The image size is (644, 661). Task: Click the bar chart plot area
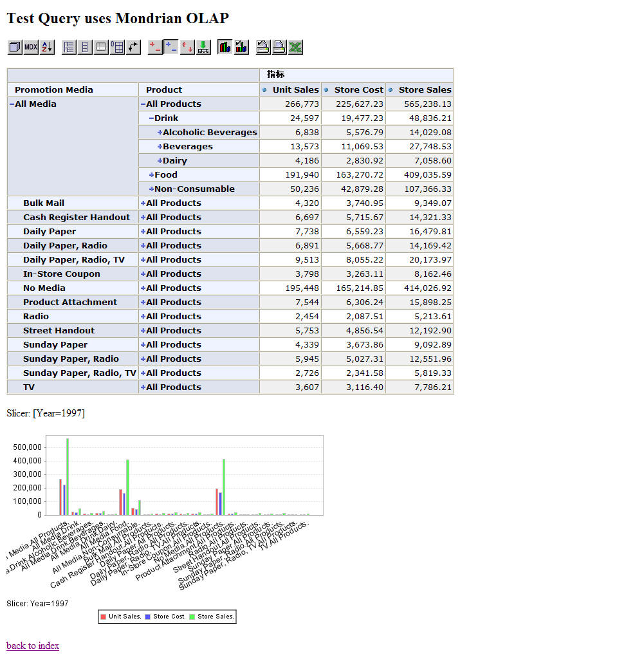coord(185,475)
